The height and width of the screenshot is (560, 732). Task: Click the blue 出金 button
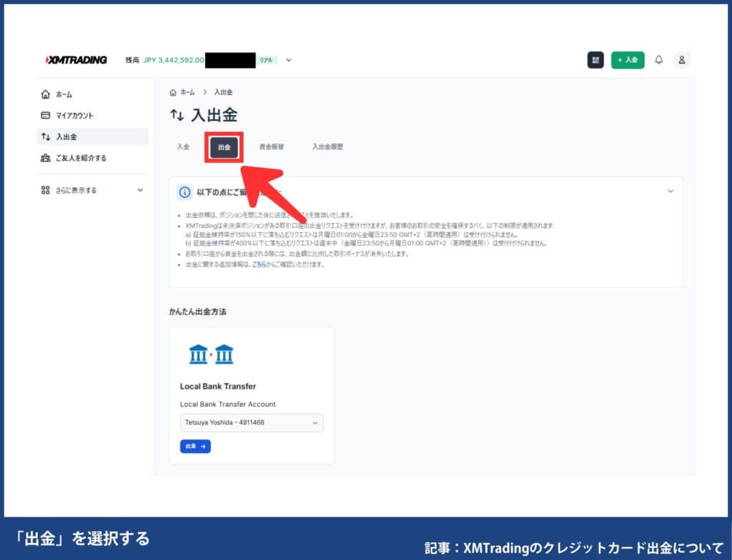[195, 446]
